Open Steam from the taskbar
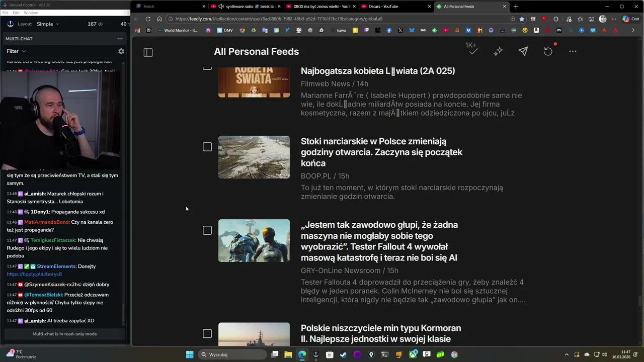Image resolution: width=644 pixels, height=362 pixels. pos(343,354)
